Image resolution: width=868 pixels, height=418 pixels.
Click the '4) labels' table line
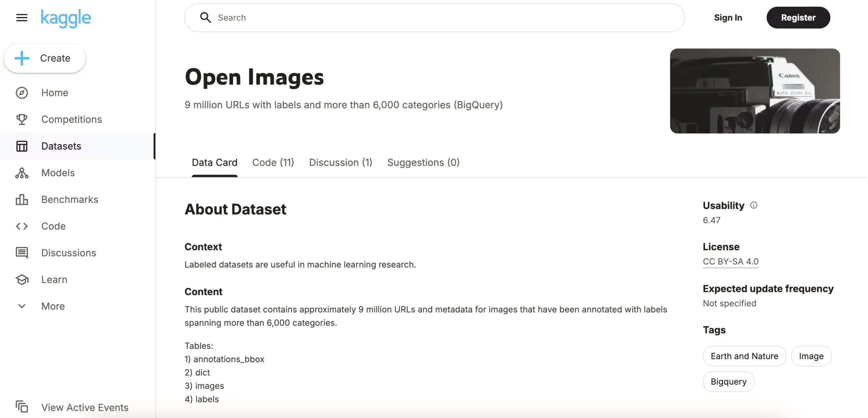201,399
